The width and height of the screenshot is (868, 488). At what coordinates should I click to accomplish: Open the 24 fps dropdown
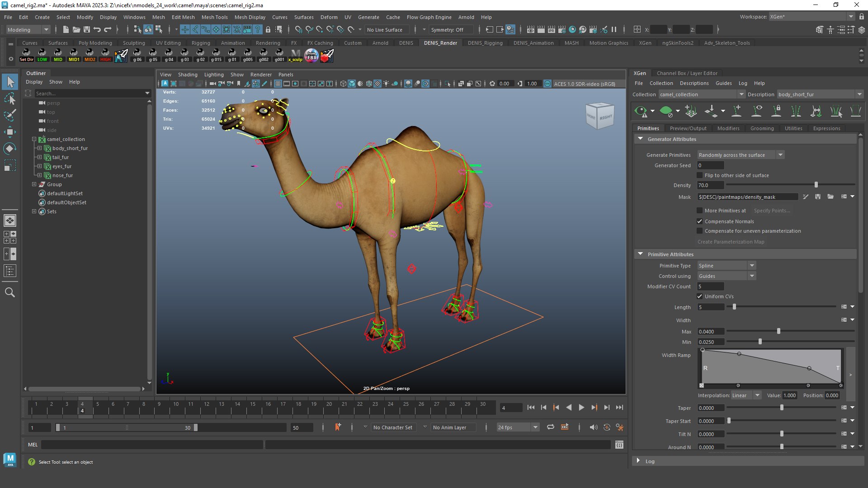coord(518,427)
